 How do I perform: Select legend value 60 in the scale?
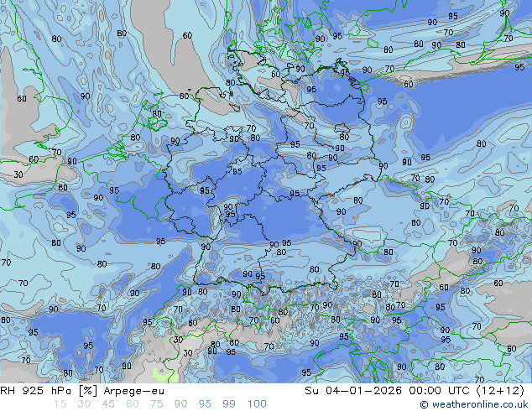point(133,404)
